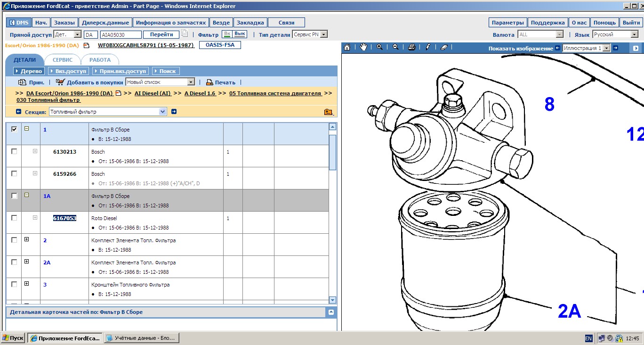Click the folder-up icon in section bar
Viewport: 644px width, 345px height.
point(329,112)
